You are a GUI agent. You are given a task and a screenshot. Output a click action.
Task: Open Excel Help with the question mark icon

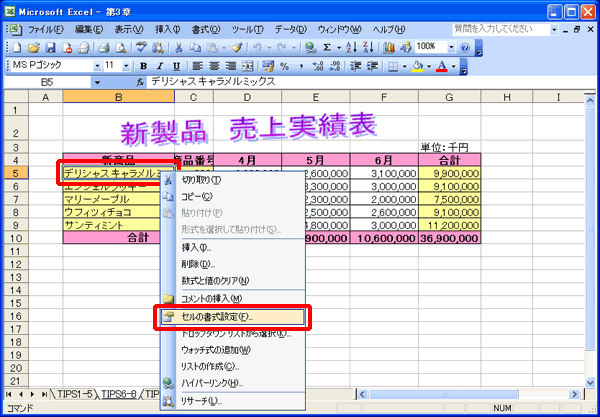pos(465,47)
